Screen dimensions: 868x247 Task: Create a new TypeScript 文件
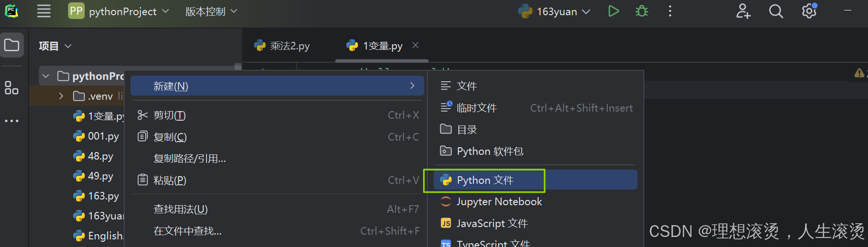(535, 242)
